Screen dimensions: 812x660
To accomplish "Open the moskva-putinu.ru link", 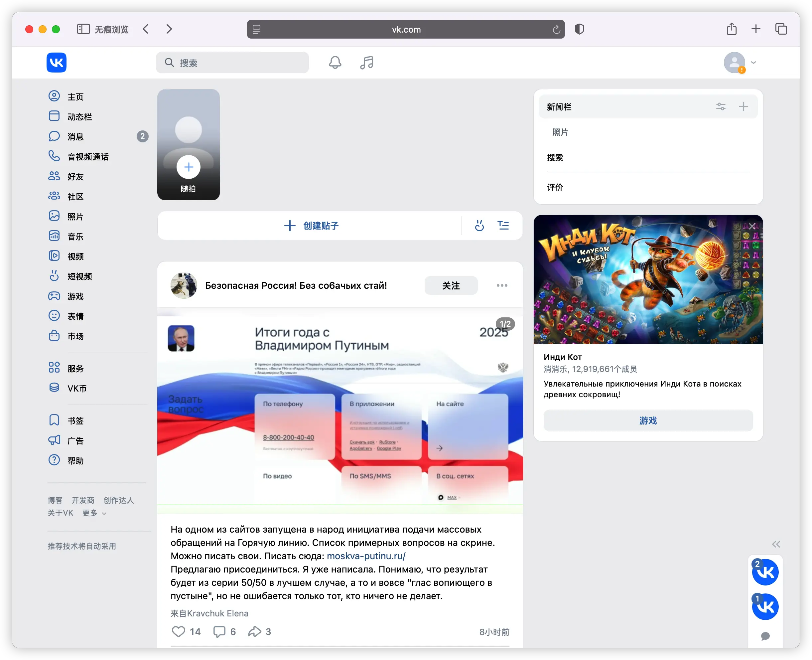I will 365,556.
